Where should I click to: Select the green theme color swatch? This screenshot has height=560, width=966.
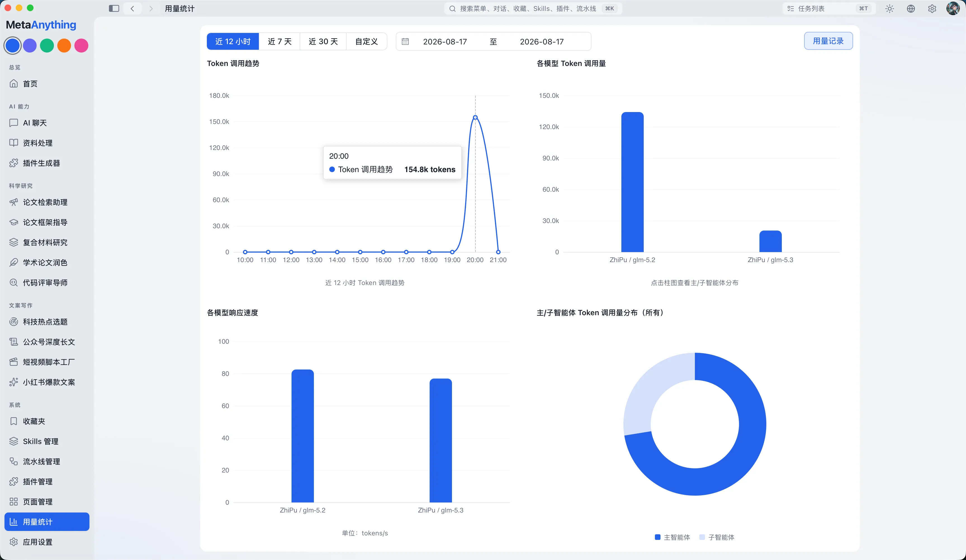(x=47, y=45)
